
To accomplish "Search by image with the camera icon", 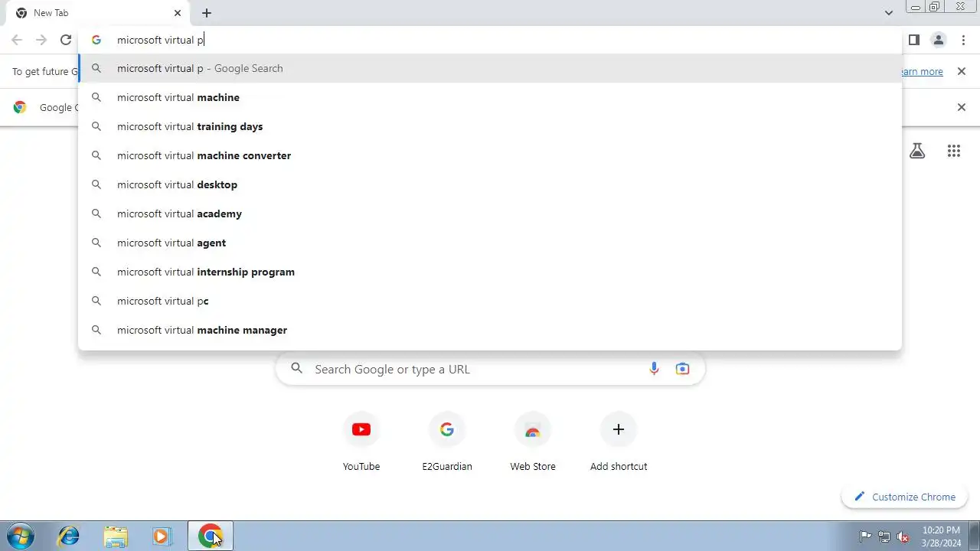I will pos(682,369).
